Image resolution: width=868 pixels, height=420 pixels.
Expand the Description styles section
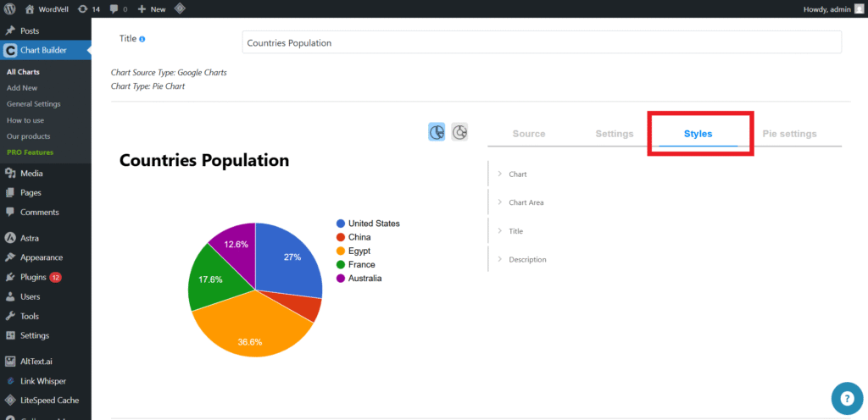(526, 260)
